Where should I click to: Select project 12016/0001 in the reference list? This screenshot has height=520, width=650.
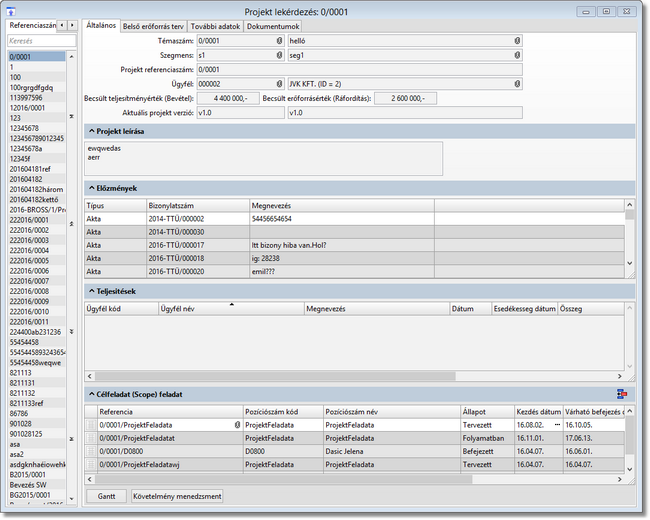[29, 107]
